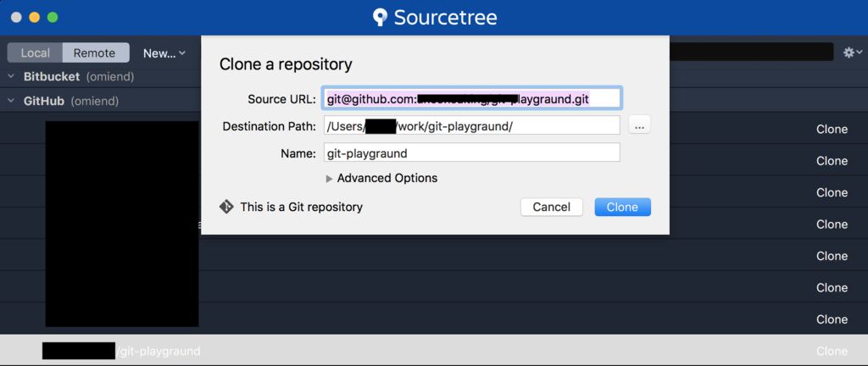Cancel the clone dialog
Image resolution: width=868 pixels, height=366 pixels.
pyautogui.click(x=551, y=208)
